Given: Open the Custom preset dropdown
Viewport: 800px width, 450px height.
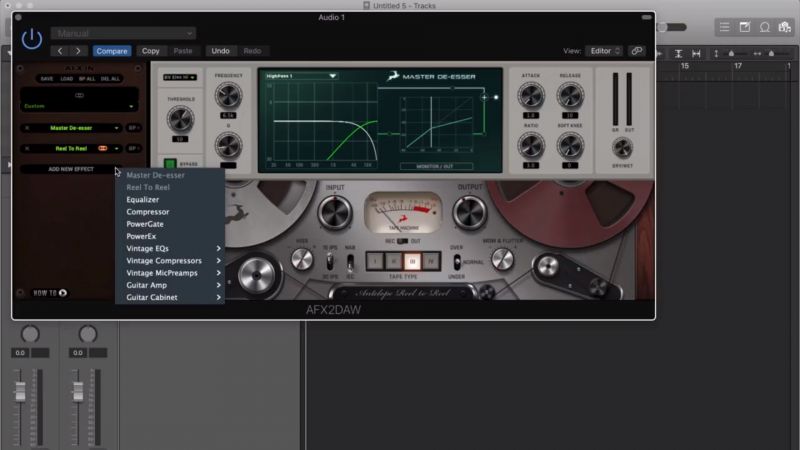Looking at the screenshot, I should (79, 106).
